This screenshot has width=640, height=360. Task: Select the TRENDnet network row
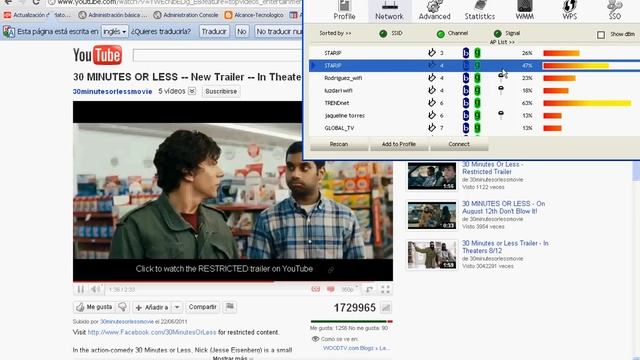tap(473, 103)
